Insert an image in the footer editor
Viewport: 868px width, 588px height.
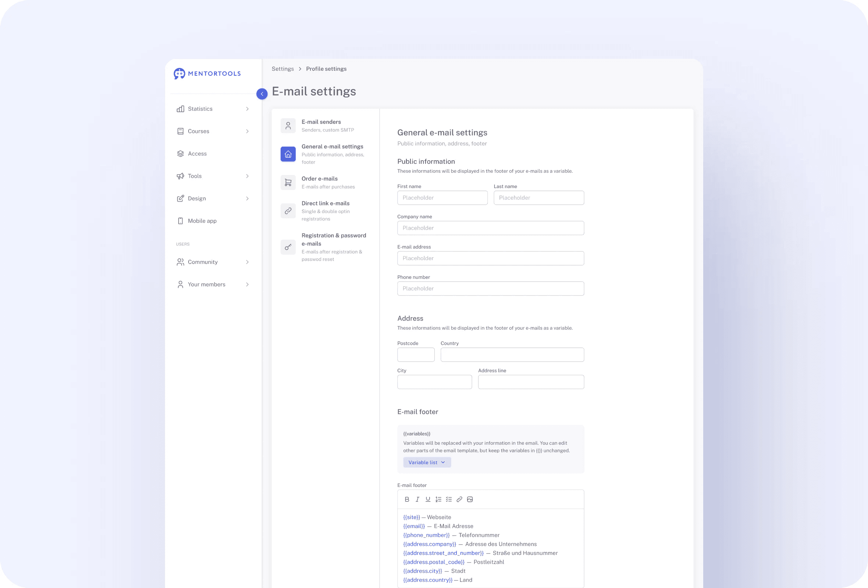coord(470,499)
